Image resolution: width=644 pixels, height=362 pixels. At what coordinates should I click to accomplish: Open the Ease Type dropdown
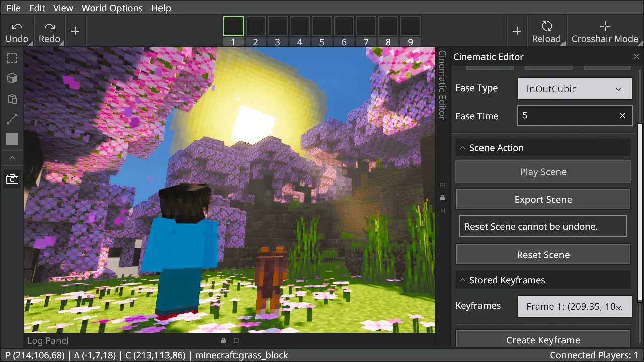(x=575, y=88)
